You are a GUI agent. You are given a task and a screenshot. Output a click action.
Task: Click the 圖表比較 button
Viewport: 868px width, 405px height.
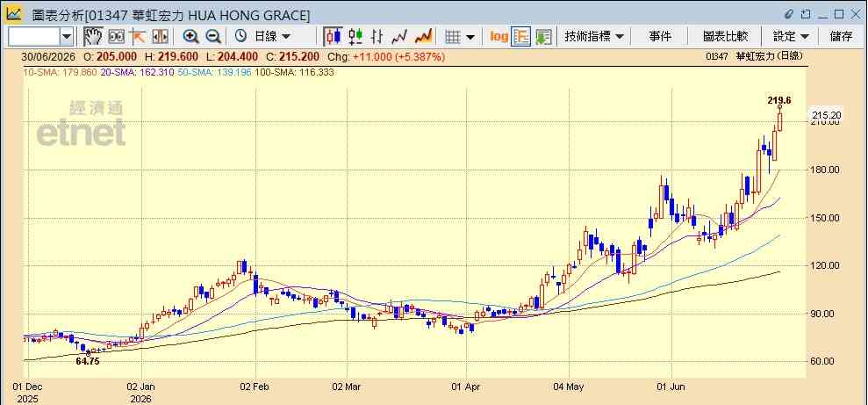[x=725, y=37]
